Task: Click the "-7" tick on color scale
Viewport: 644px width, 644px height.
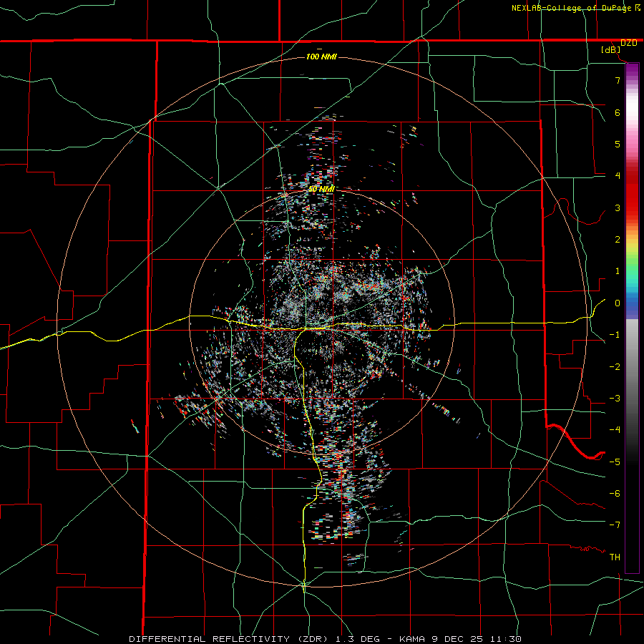Action: coord(615,525)
